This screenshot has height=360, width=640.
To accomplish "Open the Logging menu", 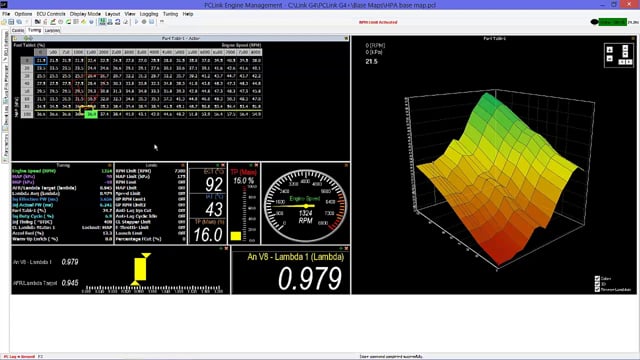I will click(x=149, y=14).
